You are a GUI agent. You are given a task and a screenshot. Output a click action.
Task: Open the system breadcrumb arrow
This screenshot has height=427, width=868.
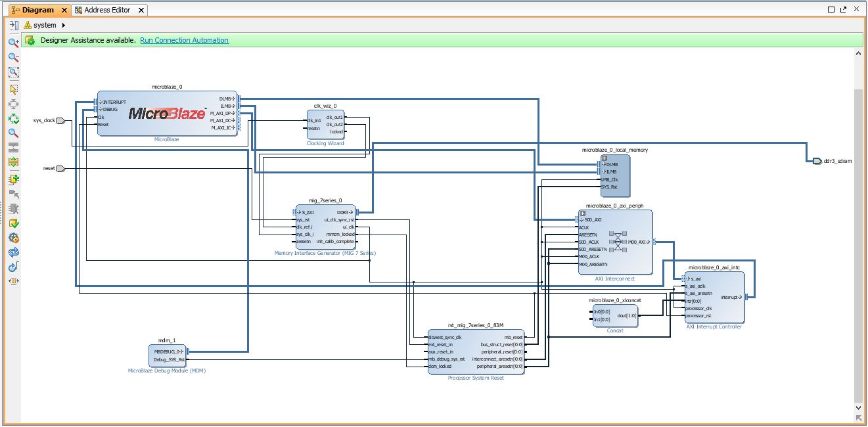[x=64, y=26]
